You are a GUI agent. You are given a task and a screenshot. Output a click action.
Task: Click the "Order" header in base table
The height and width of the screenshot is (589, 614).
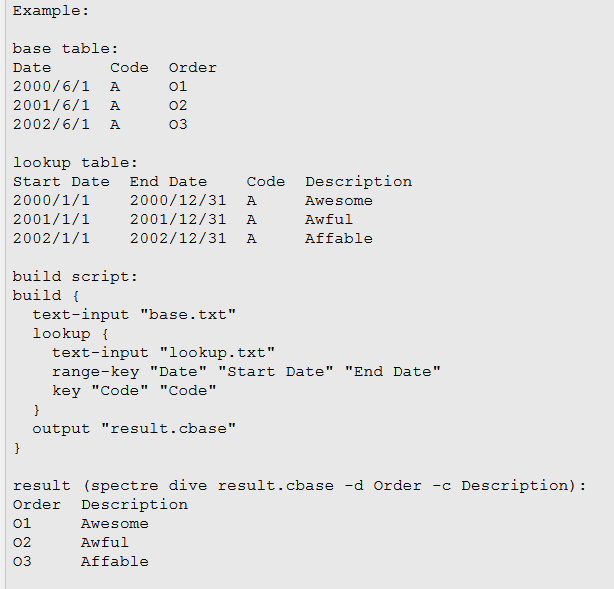[x=192, y=67]
